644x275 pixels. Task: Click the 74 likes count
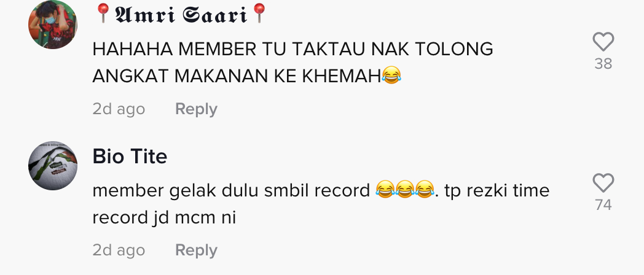(x=603, y=205)
